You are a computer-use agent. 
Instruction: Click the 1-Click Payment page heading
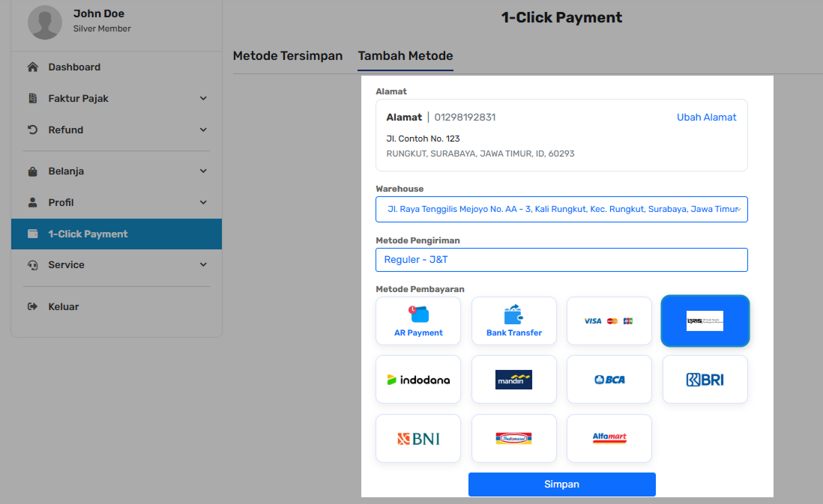coord(561,17)
